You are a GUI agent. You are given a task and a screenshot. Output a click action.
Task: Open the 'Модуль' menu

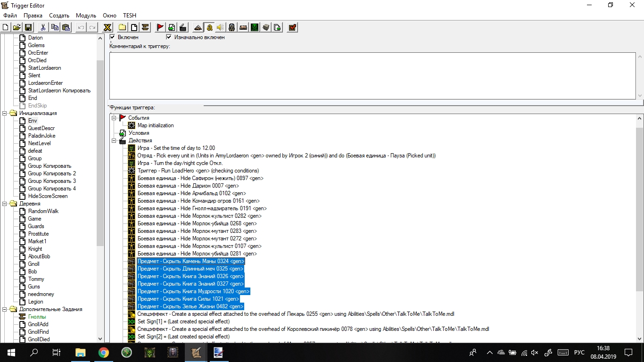[x=86, y=16]
